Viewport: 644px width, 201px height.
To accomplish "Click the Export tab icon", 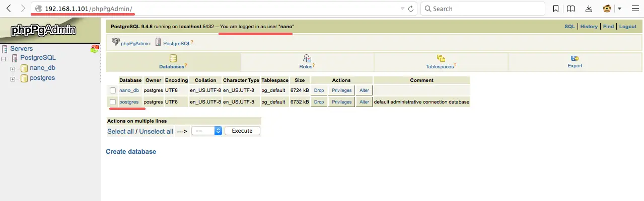I will click(575, 58).
